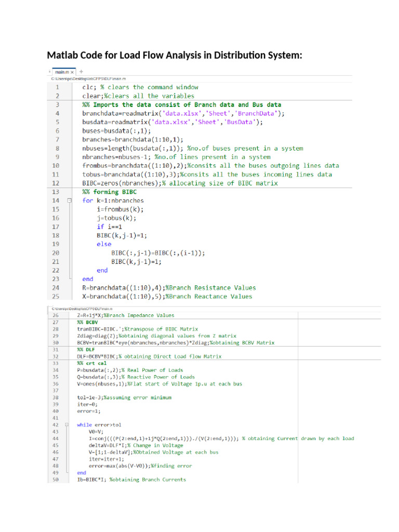Screen dimensions: 399x532
Task: Click the 'clc;' command on line 1
Action: (x=89, y=87)
